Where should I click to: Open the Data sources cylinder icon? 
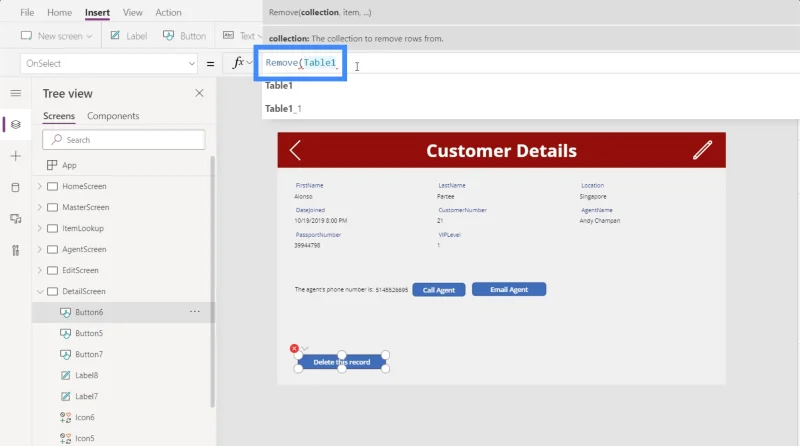pyautogui.click(x=16, y=187)
